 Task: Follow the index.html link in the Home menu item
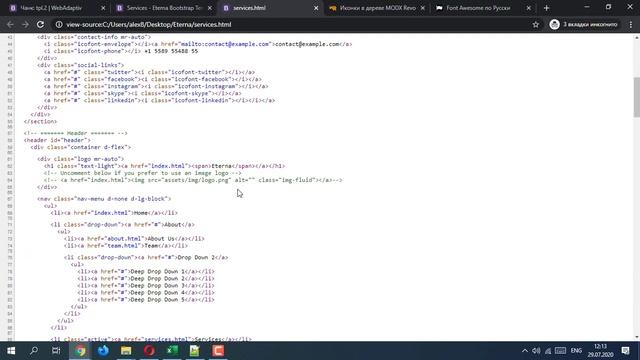click(111, 213)
